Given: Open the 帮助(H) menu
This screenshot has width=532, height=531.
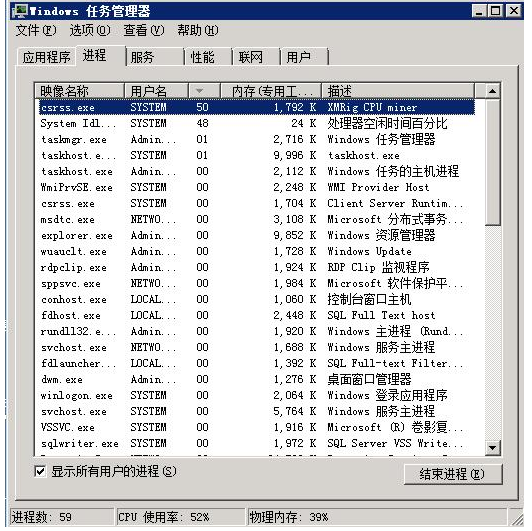Looking at the screenshot, I should pos(198,31).
